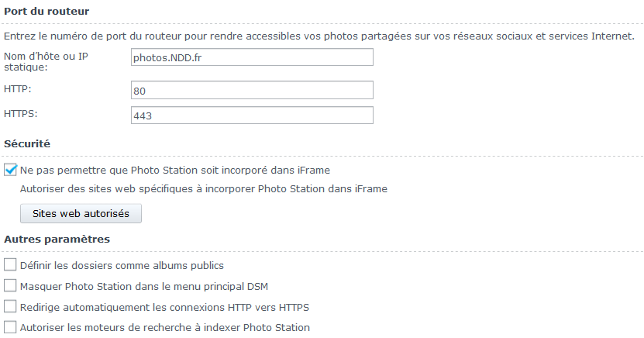644x338 pixels.
Task: Enable the Masquer Photo Station checkbox
Action: click(x=11, y=286)
